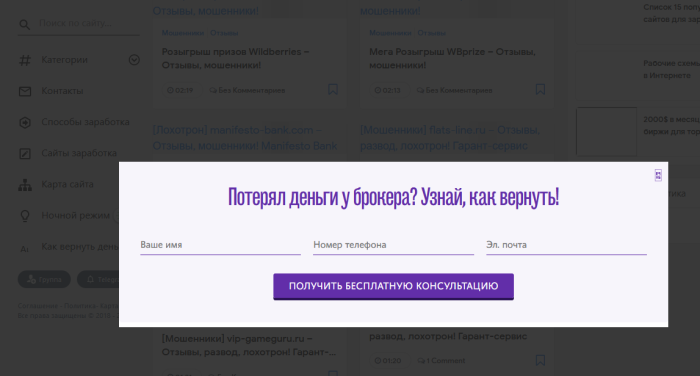
Task: Open "Мега Розыгрыш WBprize" article title
Action: (452, 58)
